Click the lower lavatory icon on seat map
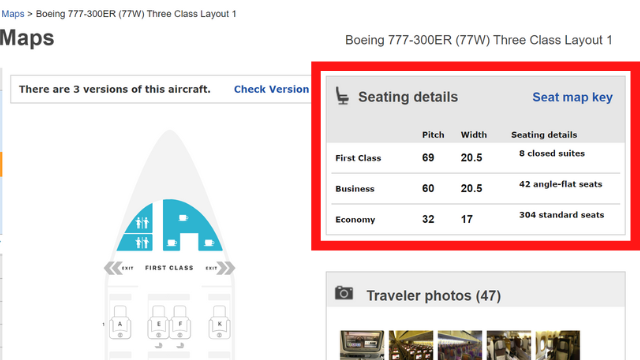640x360 pixels. (142, 243)
